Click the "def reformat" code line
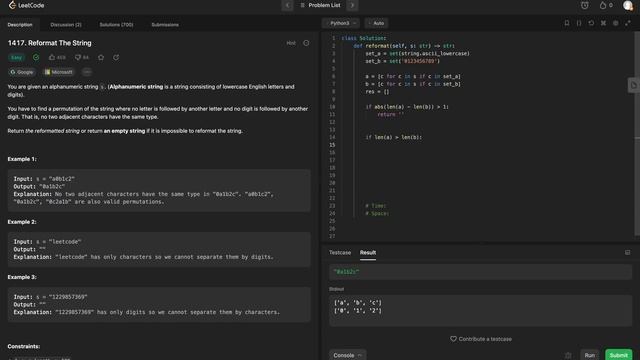This screenshot has height=360, width=640. [404, 46]
